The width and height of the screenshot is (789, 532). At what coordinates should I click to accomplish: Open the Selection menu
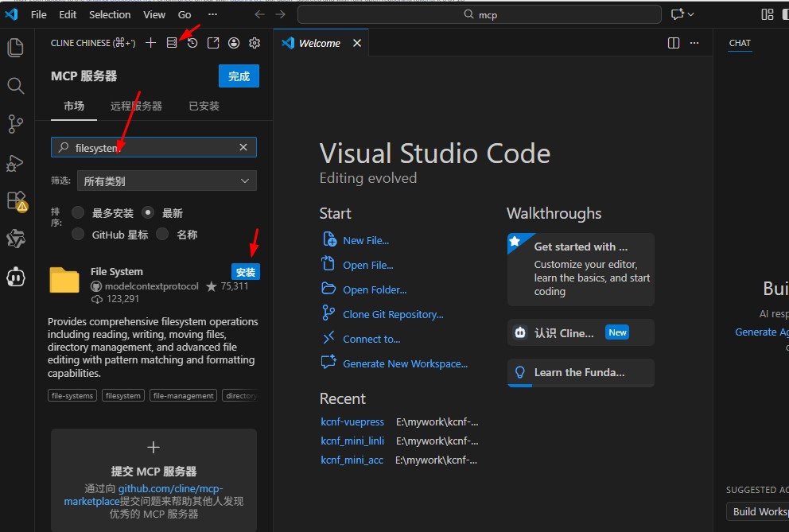(x=110, y=14)
